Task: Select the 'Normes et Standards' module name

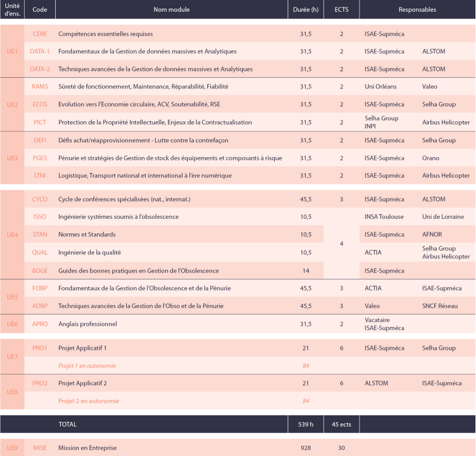Action: point(87,234)
